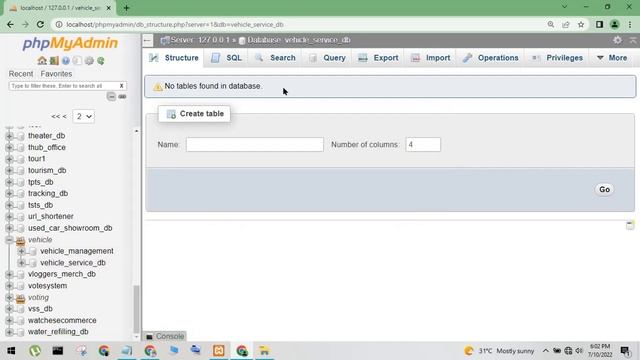The height and width of the screenshot is (360, 640).
Task: Click the link with main panel icon
Action: point(122,96)
